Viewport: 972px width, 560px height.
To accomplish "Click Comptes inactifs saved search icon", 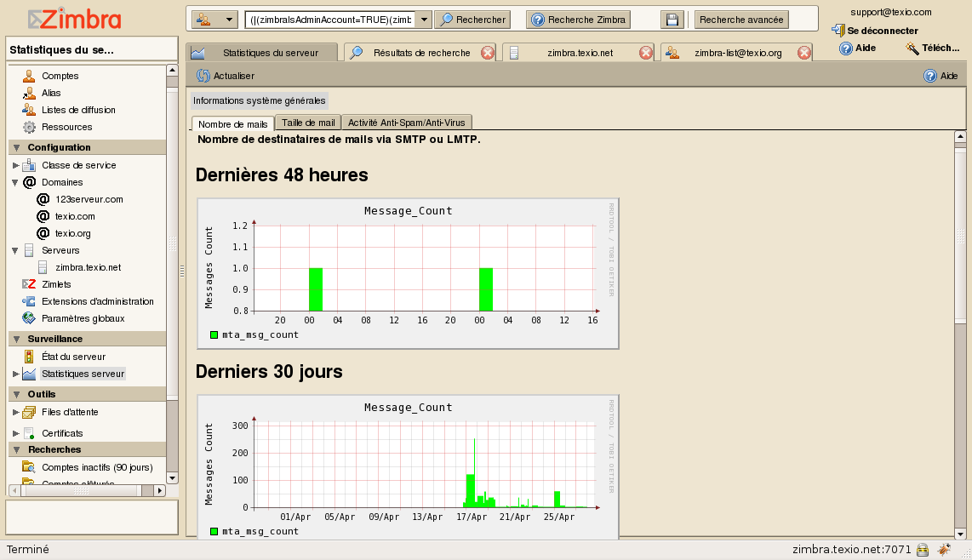I will tap(29, 467).
